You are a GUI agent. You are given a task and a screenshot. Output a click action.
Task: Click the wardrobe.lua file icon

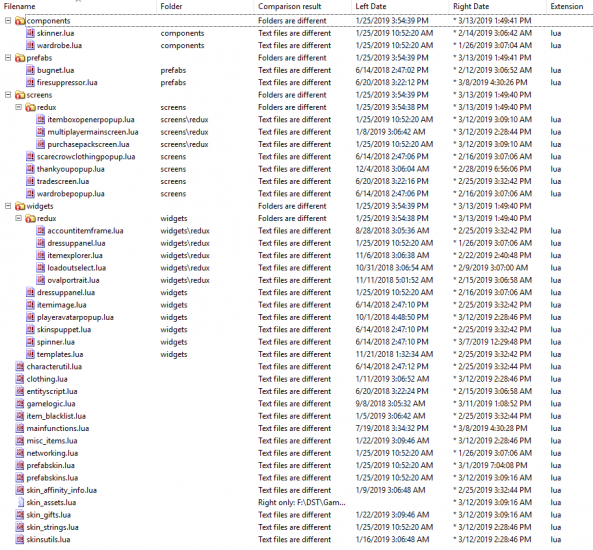[30, 45]
